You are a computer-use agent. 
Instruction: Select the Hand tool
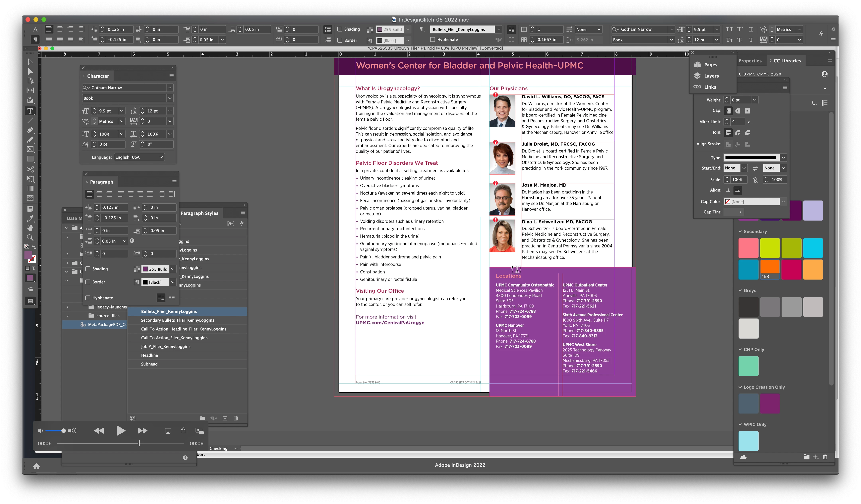pos(30,228)
